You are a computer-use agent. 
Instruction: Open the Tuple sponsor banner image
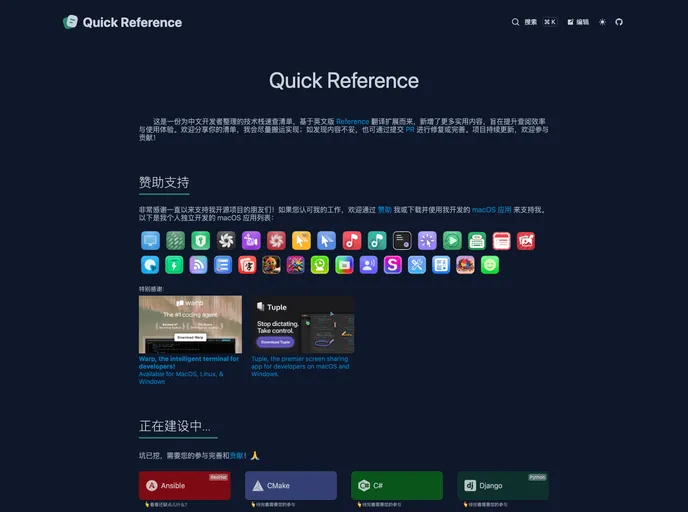click(x=303, y=324)
